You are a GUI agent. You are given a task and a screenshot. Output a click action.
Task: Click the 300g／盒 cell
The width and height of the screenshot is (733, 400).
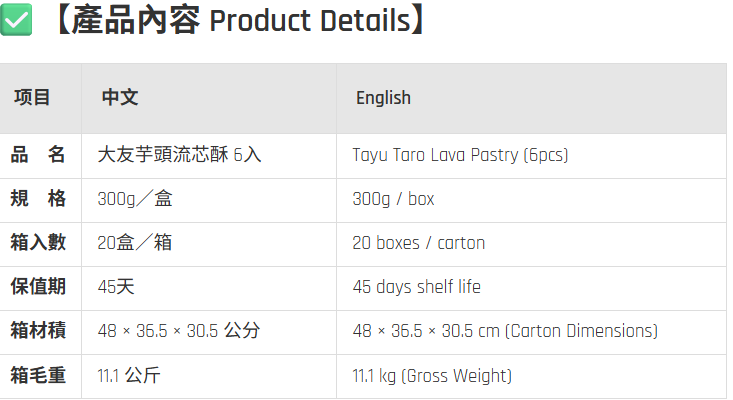pos(135,199)
